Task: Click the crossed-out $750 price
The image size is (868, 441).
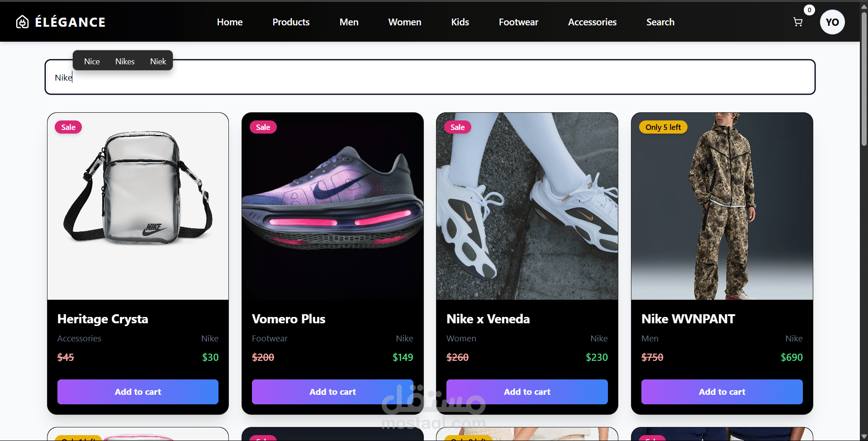Action: coord(652,357)
